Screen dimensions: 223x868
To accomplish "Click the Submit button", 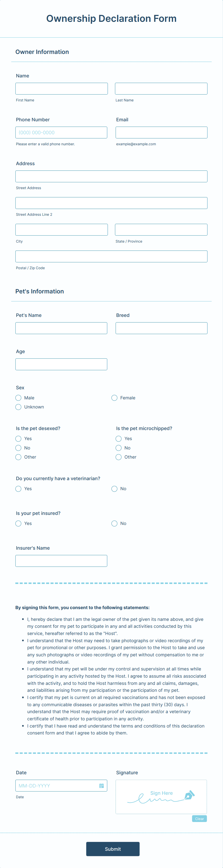I will pos(113,849).
